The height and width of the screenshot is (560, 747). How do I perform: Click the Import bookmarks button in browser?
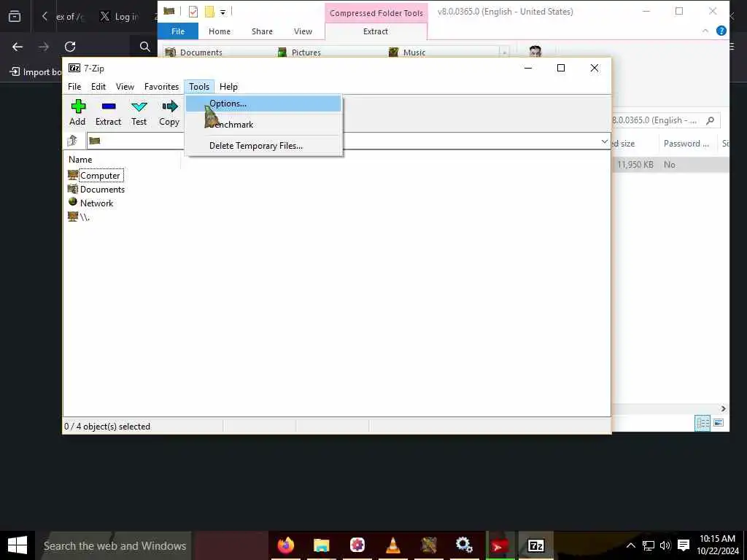coord(36,72)
